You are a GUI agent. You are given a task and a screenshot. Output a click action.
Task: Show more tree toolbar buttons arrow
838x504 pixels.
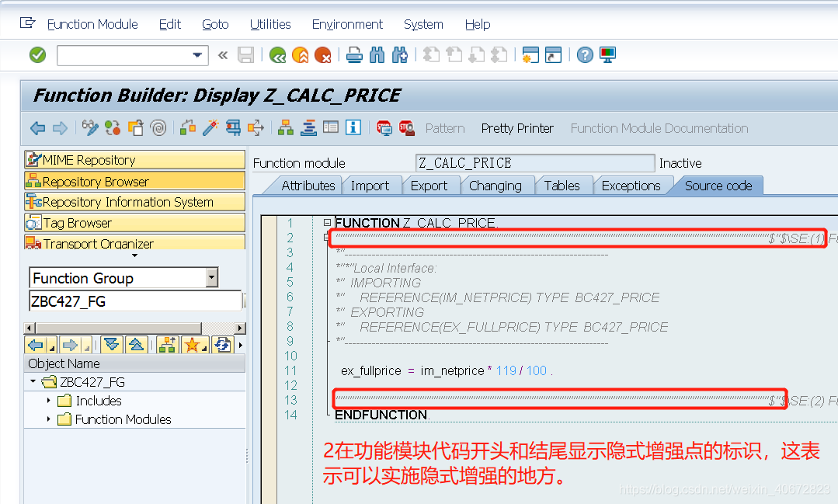pyautogui.click(x=241, y=345)
